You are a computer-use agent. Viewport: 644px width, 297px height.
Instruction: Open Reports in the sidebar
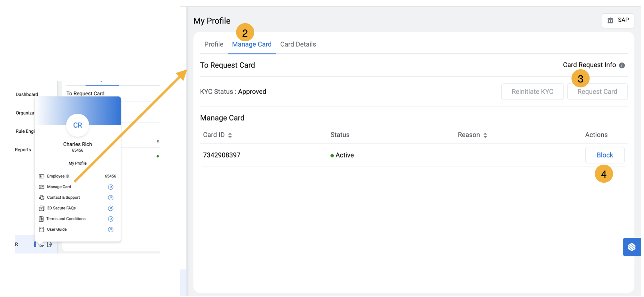23,150
